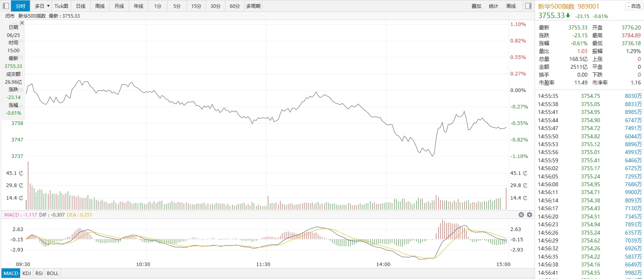
Task: Open the 周线 weekly chart
Action: (x=100, y=6)
